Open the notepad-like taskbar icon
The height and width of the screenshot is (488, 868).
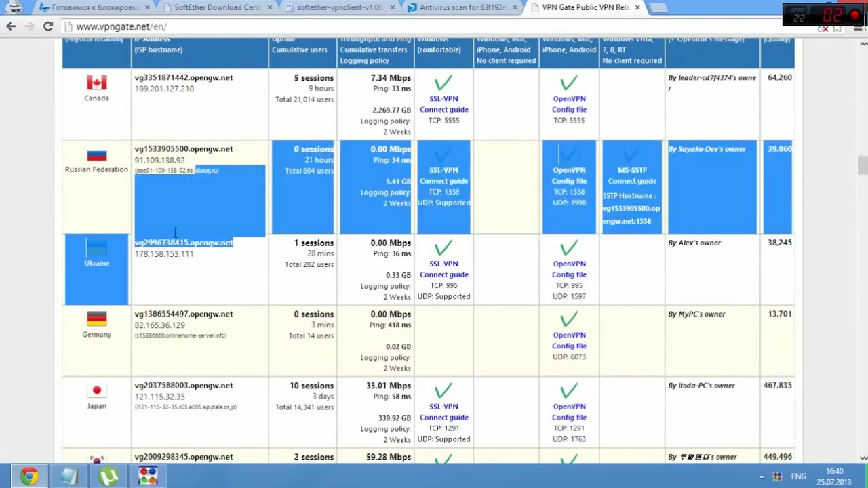tap(68, 476)
